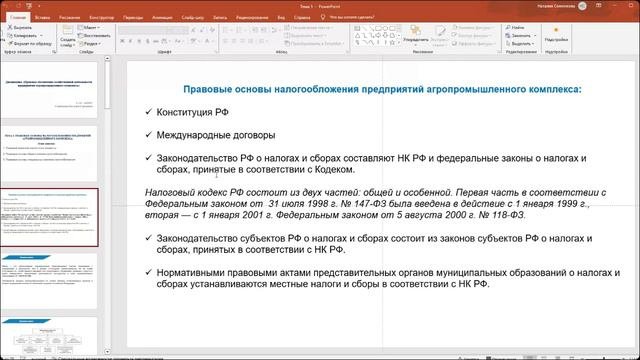
Task: Center text in paragraph group
Action: pyautogui.click(x=234, y=41)
